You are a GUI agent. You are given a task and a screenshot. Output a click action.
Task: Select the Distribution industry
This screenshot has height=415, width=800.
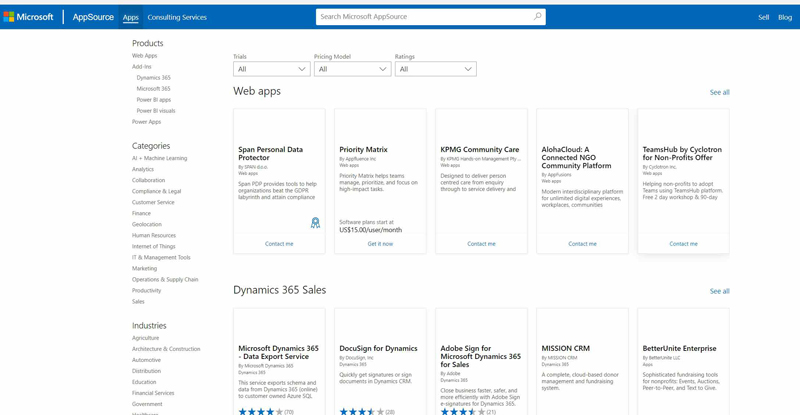146,371
